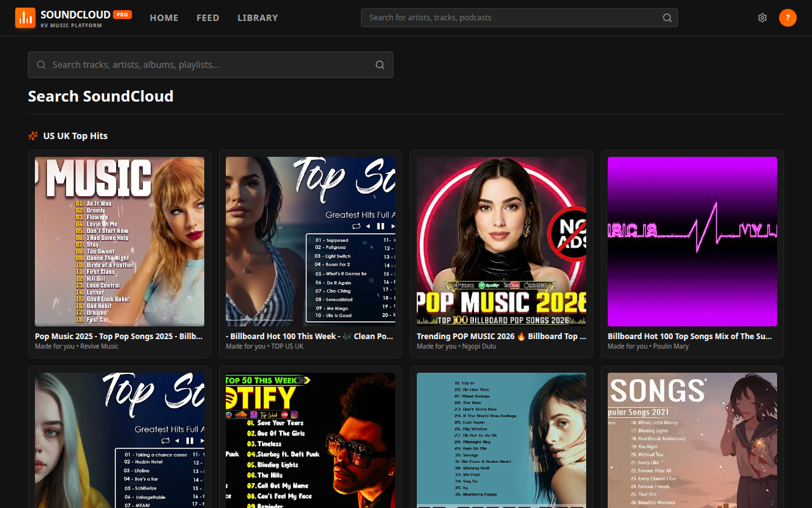The image size is (812, 508).
Task: Click title "- Billboard Hot 100 This Week -"
Action: click(x=310, y=336)
